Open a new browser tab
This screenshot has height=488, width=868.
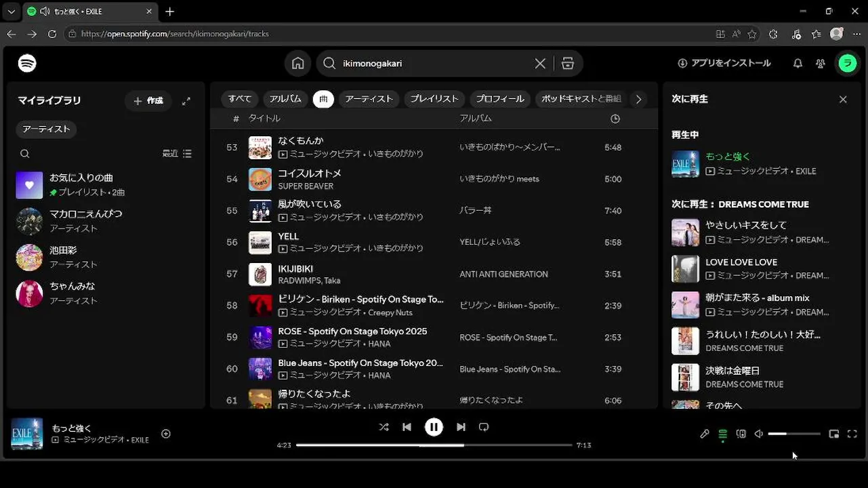(169, 12)
